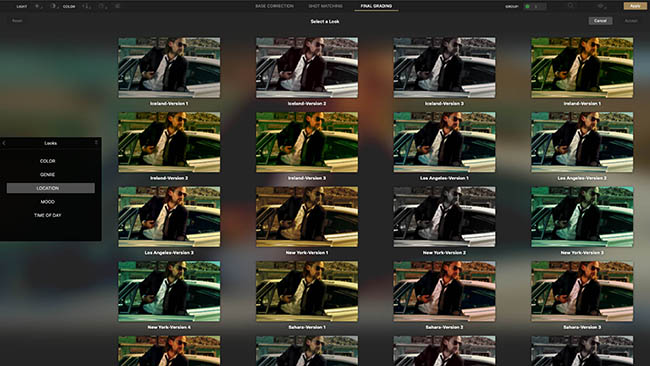The height and width of the screenshot is (366, 650).
Task: Switch to the Shot Matching tab
Action: click(x=325, y=6)
